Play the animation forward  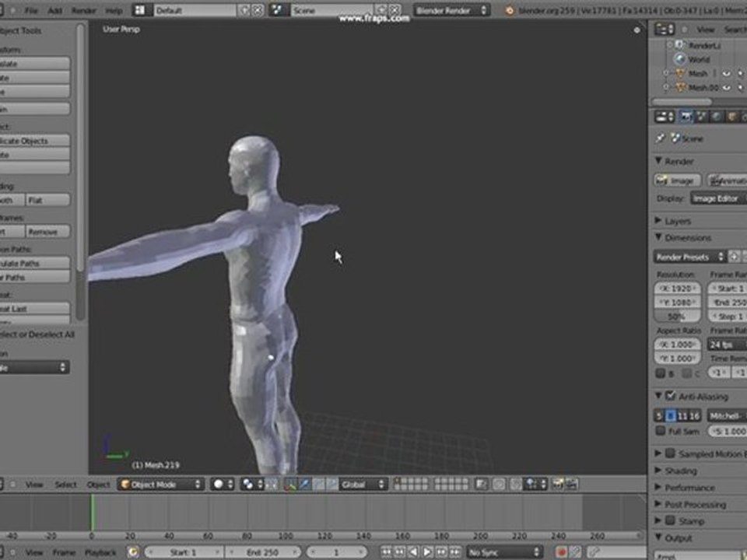(428, 552)
